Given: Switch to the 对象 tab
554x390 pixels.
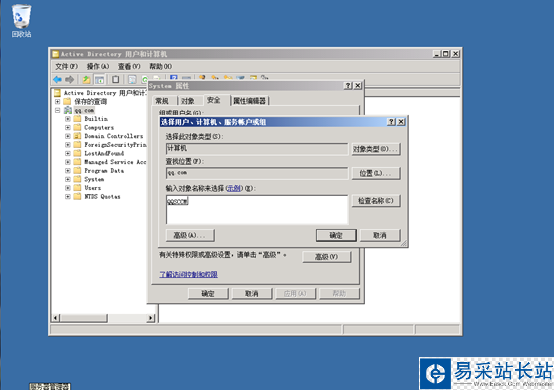Looking at the screenshot, I should click(x=188, y=101).
